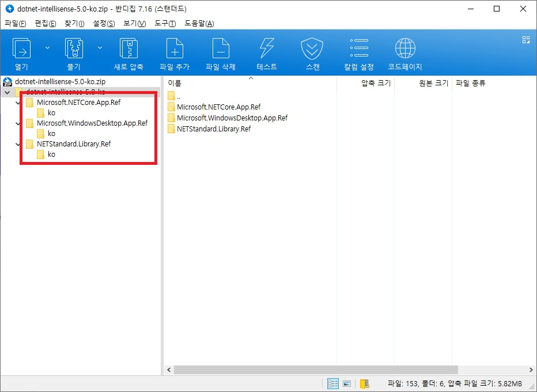Switch to image preview view in status bar
Viewport: 537px width, 392px height.
pos(347,383)
